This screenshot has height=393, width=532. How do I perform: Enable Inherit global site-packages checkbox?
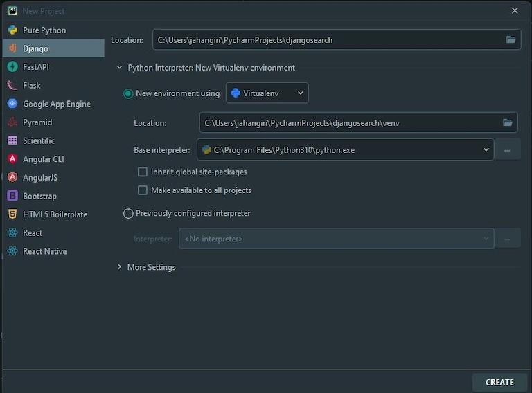coord(143,172)
